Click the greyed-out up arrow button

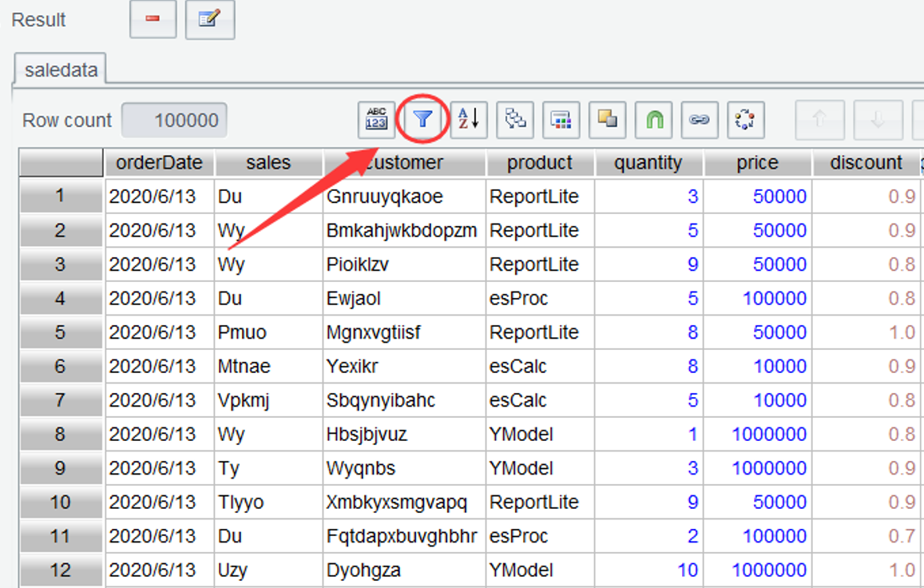[819, 120]
